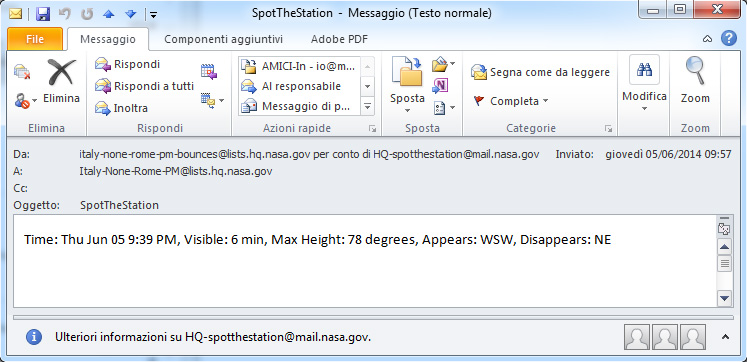Click message body scrollbar down arrow
Viewport: 747px width, 362px height.
(724, 299)
